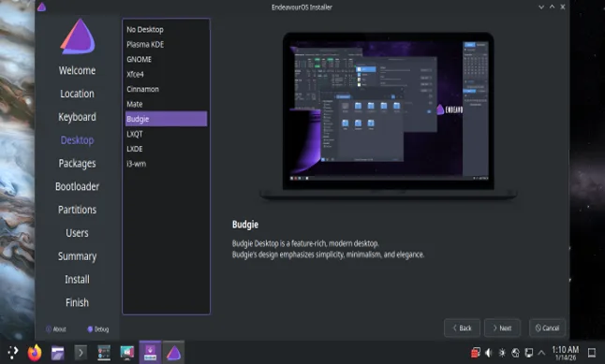
Task: Cancel the installation
Action: (548, 328)
